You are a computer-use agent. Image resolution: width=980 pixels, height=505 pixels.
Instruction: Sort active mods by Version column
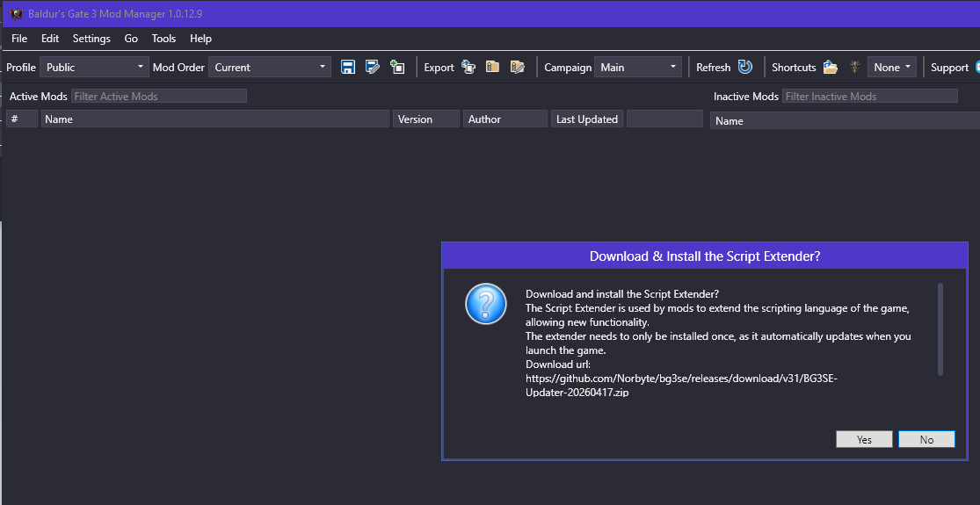click(x=426, y=119)
